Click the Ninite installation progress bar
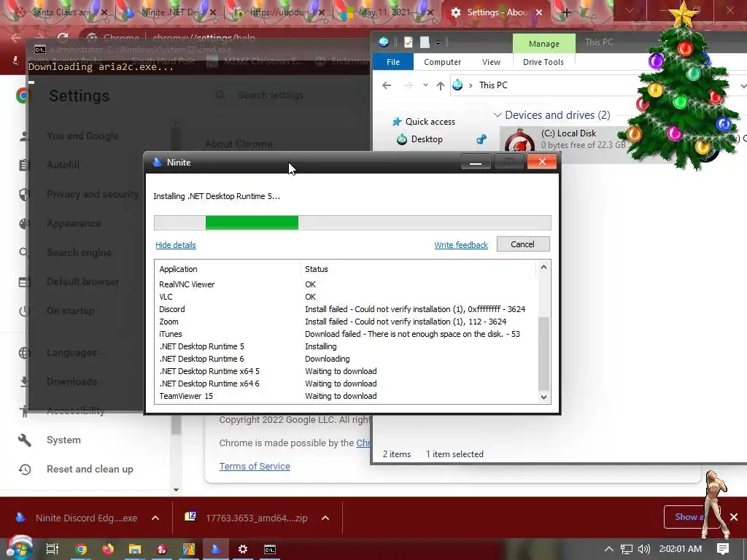The height and width of the screenshot is (560, 747). pos(352,223)
